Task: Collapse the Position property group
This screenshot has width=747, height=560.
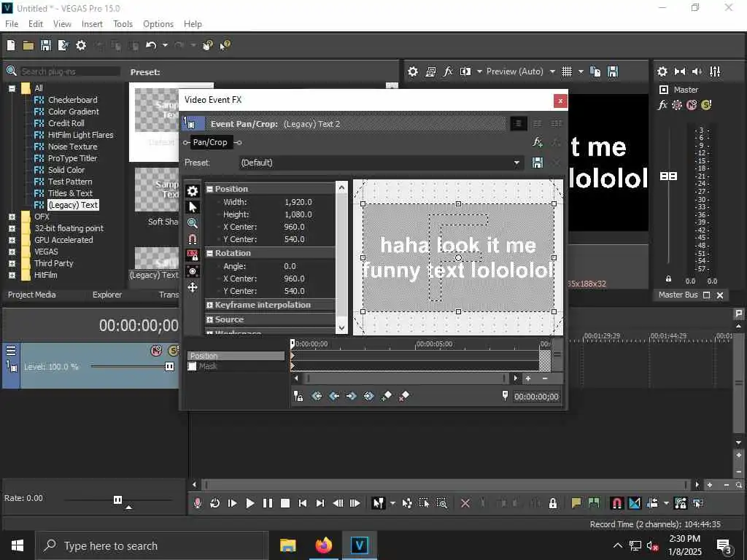Action: 209,189
